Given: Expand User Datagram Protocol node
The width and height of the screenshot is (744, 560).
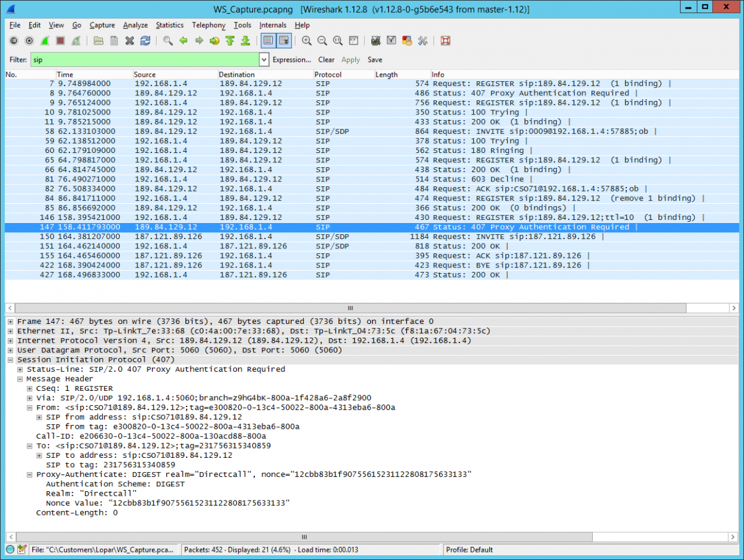Looking at the screenshot, I should click(11, 350).
